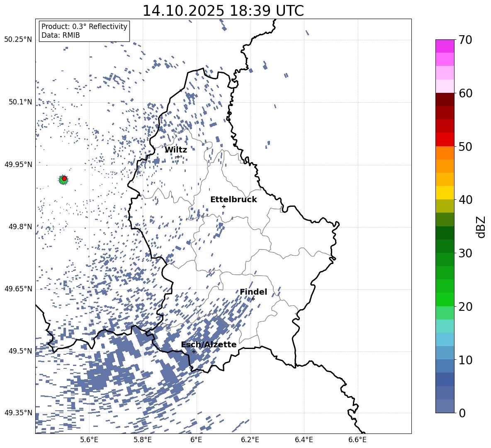Click the 70 colorbar tick label

point(465,40)
